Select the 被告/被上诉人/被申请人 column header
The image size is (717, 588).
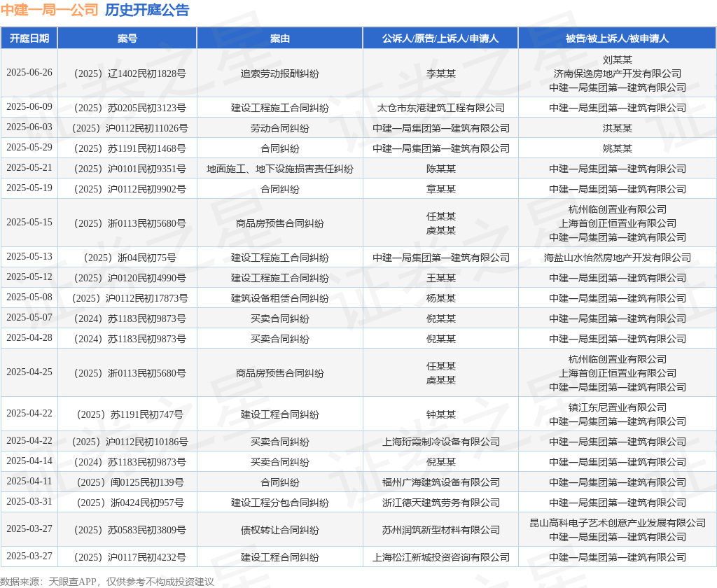[x=618, y=38]
